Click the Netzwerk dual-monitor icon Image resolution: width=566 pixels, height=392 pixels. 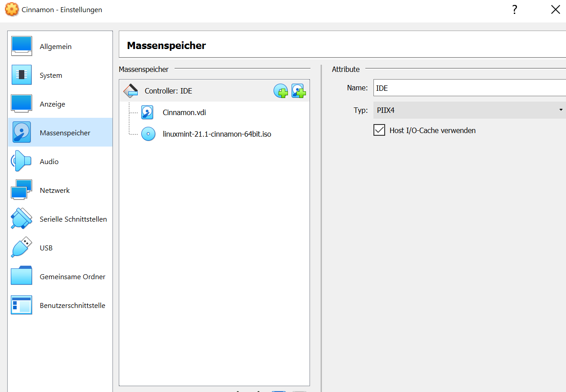click(22, 190)
